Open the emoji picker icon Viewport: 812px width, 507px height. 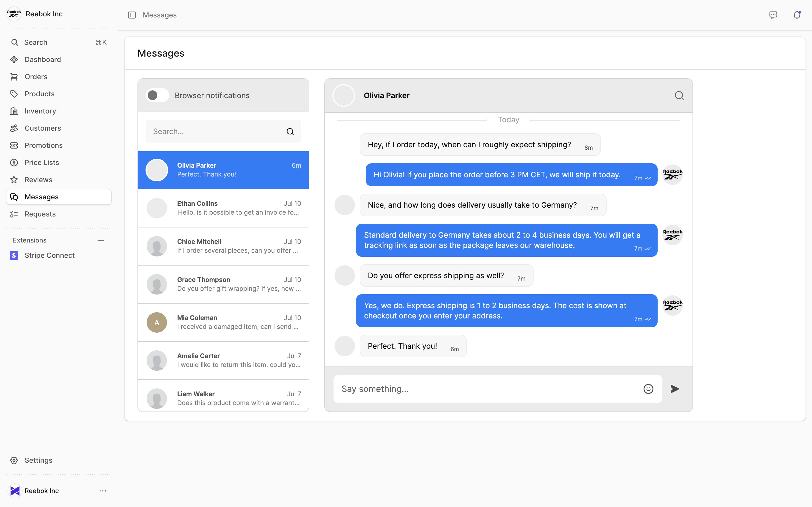pos(648,389)
